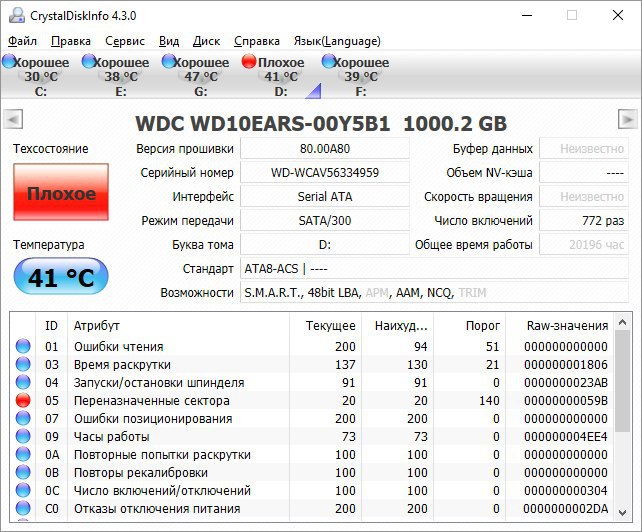
Task: Click the 41 °C temperature button
Action: click(x=61, y=276)
